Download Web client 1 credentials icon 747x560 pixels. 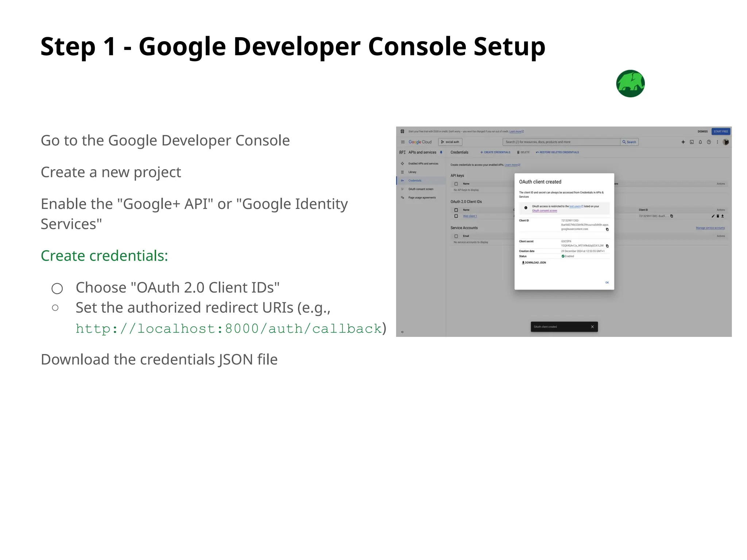(x=723, y=216)
